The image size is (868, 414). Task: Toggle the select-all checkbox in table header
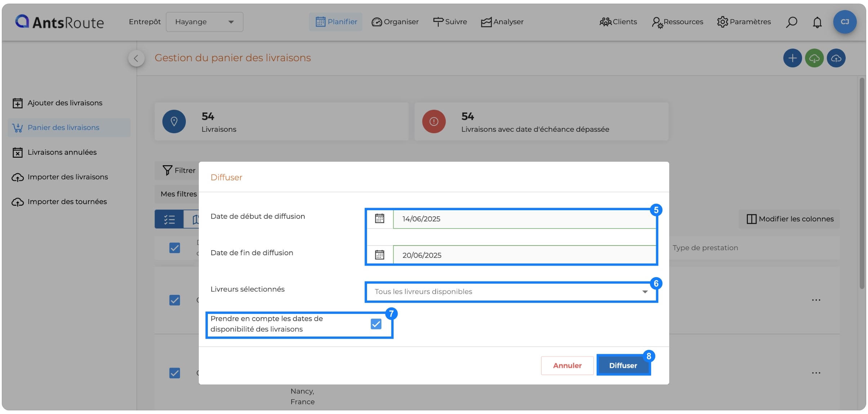175,248
